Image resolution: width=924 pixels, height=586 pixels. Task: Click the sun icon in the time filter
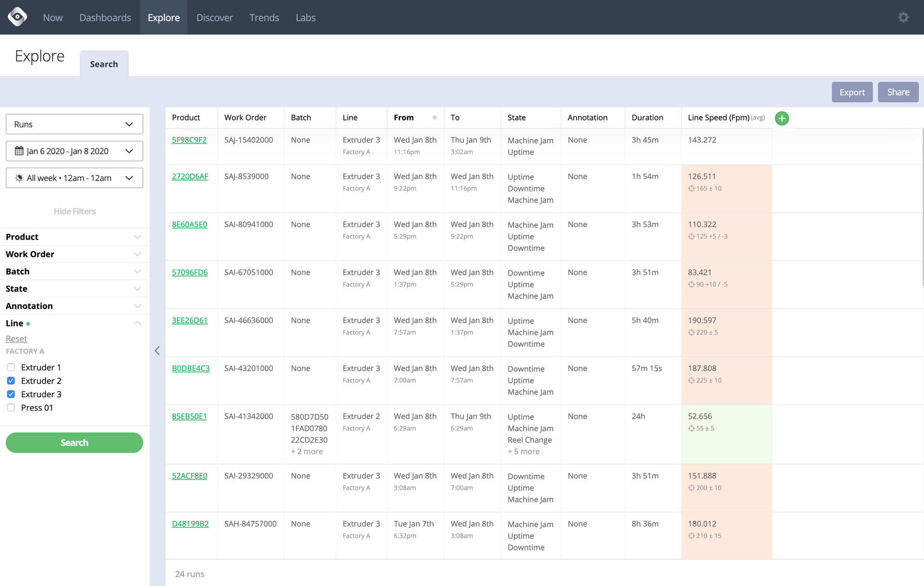click(x=18, y=178)
